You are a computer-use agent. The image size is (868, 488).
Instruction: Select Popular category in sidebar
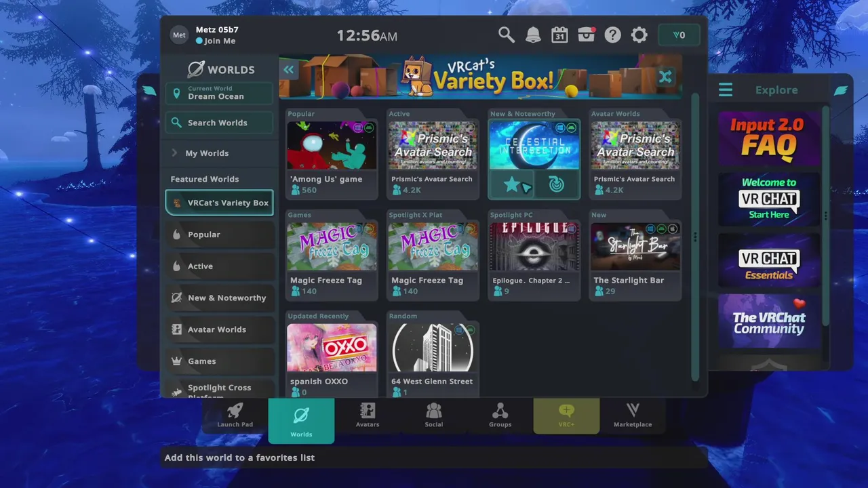(220, 235)
